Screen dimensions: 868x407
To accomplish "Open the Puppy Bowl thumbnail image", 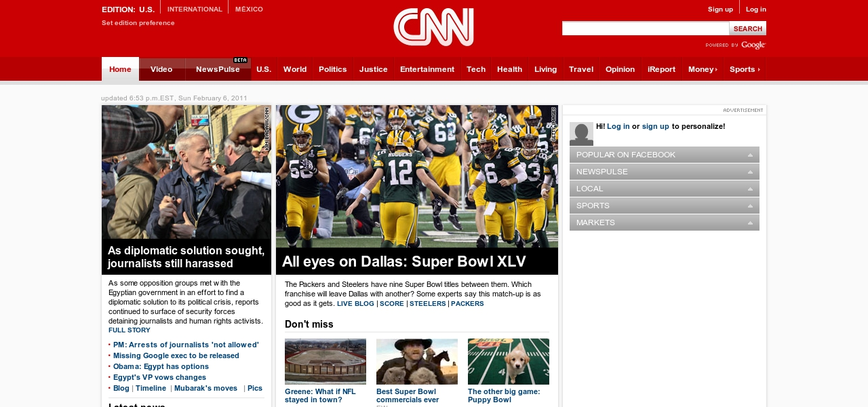I will tap(508, 362).
